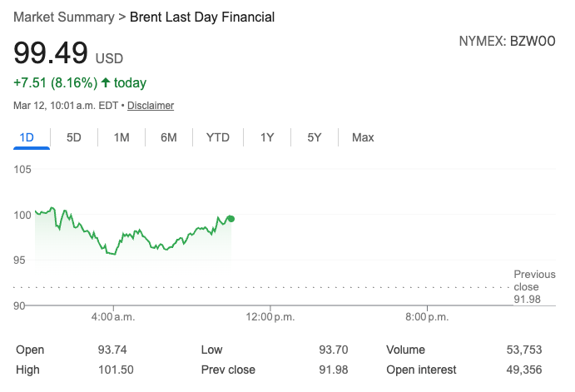The width and height of the screenshot is (575, 392).
Task: Click the Volume value 53,753
Action: tap(525, 350)
